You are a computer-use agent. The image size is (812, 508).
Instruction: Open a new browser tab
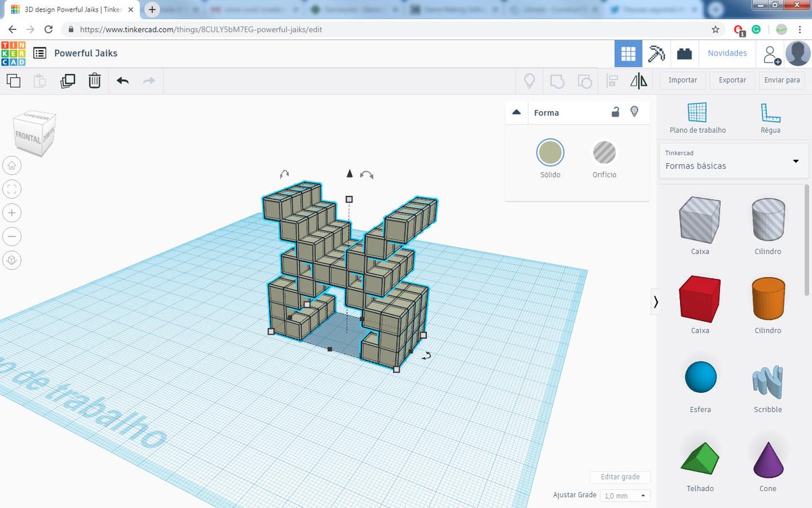(x=152, y=9)
